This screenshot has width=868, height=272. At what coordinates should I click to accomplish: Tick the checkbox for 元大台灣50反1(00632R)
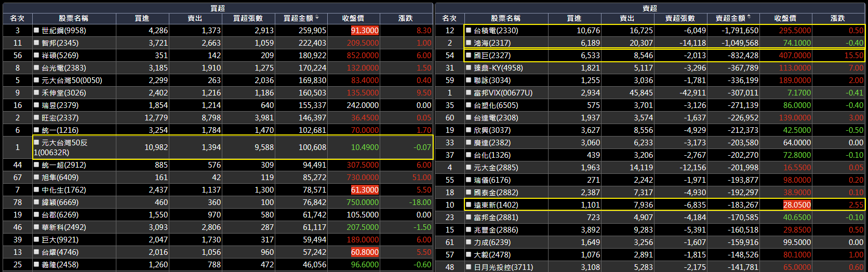tap(36, 142)
